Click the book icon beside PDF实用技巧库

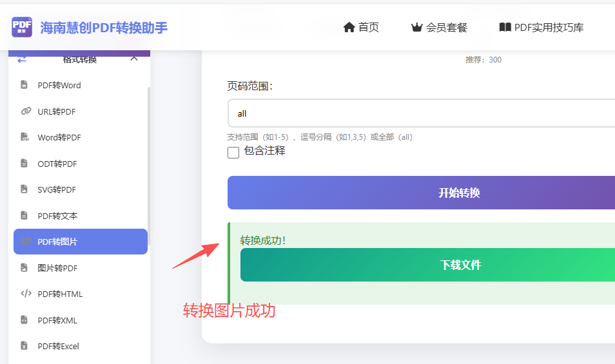pos(505,27)
